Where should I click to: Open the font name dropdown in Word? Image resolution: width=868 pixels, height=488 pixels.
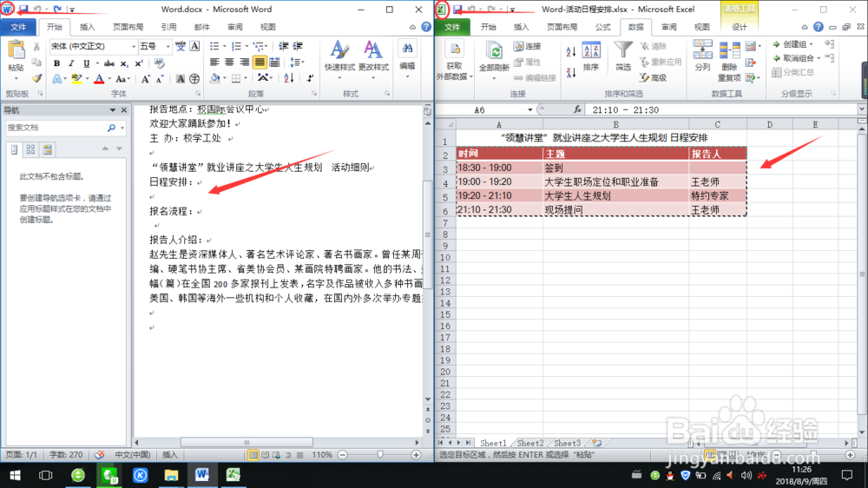click(x=134, y=47)
